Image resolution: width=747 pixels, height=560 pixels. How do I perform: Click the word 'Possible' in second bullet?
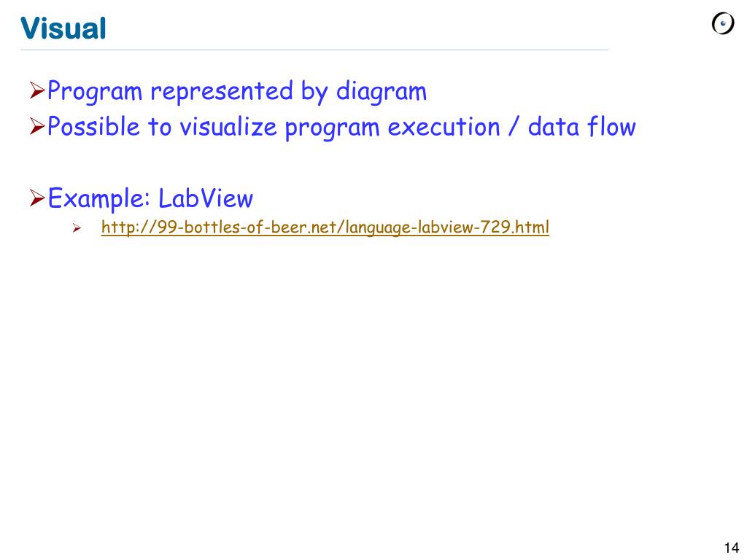click(94, 127)
